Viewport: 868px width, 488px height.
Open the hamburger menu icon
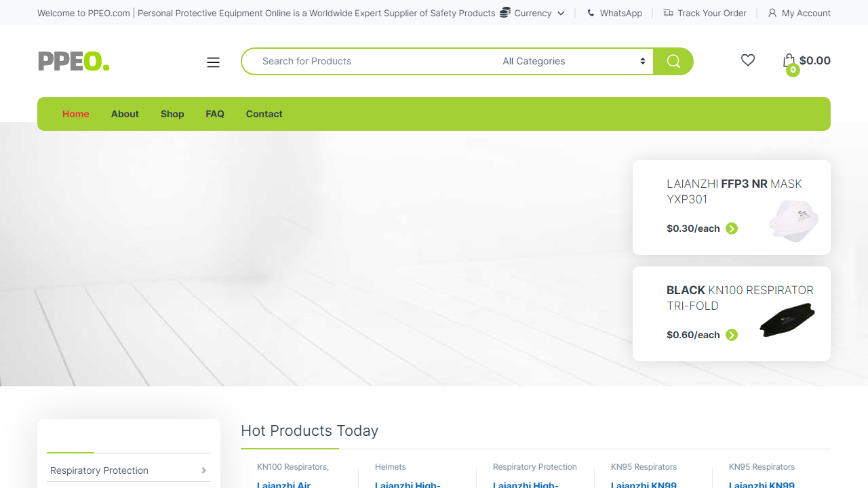coord(213,62)
